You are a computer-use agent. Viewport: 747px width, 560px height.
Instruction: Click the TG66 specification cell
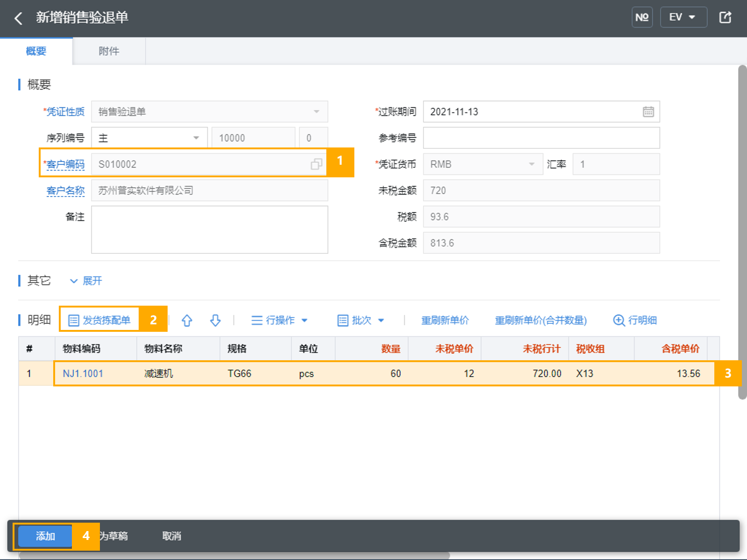pyautogui.click(x=256, y=374)
